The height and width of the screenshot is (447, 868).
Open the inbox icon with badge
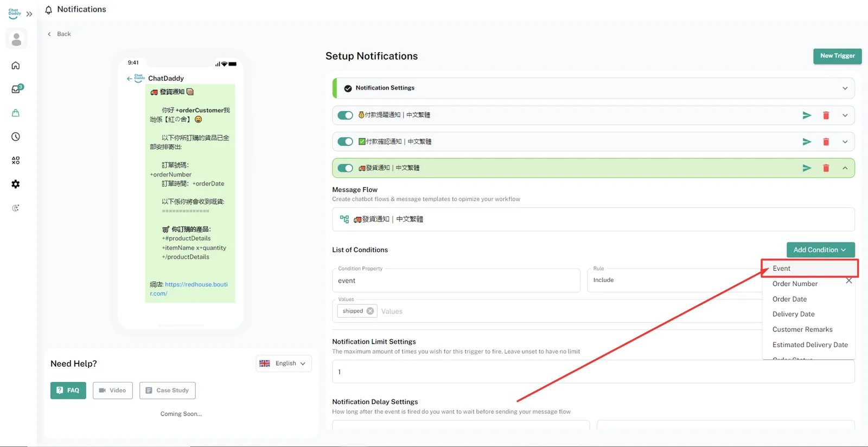pos(16,89)
